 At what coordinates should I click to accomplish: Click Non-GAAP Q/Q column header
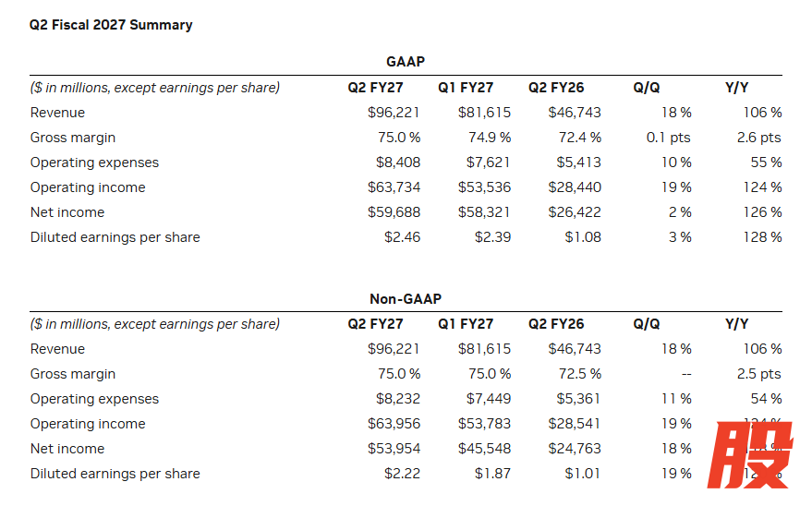point(647,324)
